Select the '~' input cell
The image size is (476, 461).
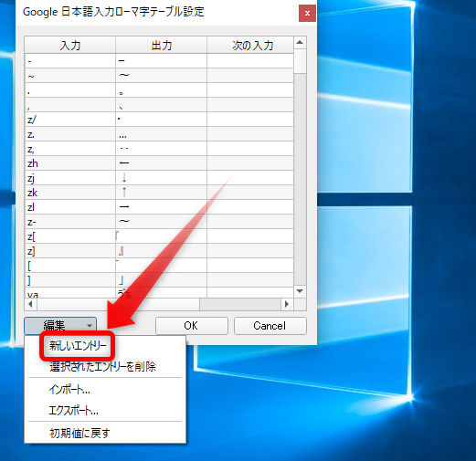click(x=70, y=76)
